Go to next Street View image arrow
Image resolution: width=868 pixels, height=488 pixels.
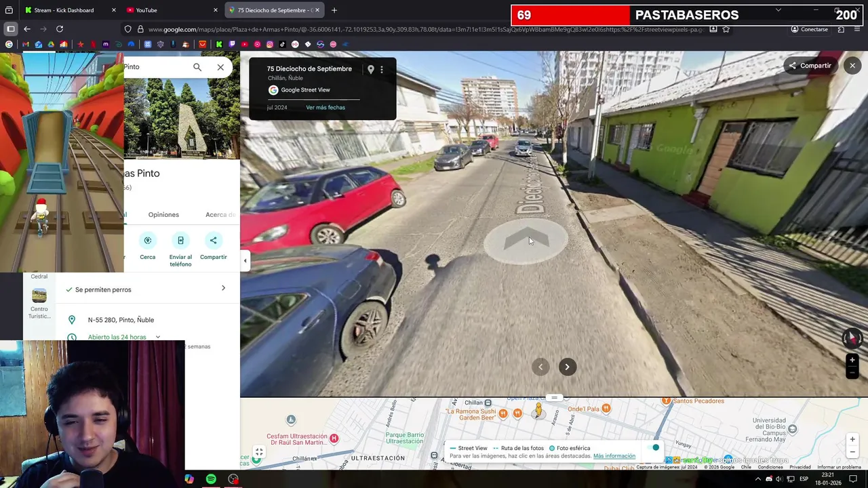tap(567, 367)
